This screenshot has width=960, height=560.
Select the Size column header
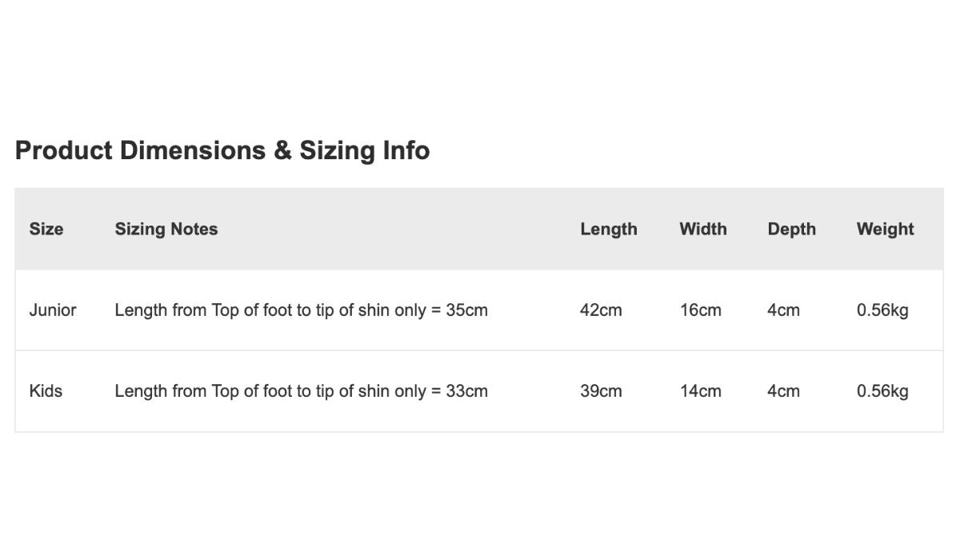[x=46, y=230]
